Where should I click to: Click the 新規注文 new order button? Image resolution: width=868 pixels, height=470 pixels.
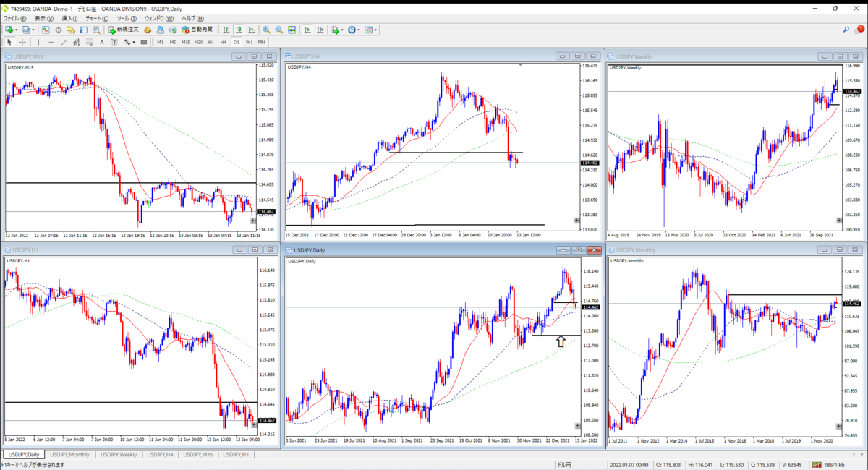tap(124, 30)
